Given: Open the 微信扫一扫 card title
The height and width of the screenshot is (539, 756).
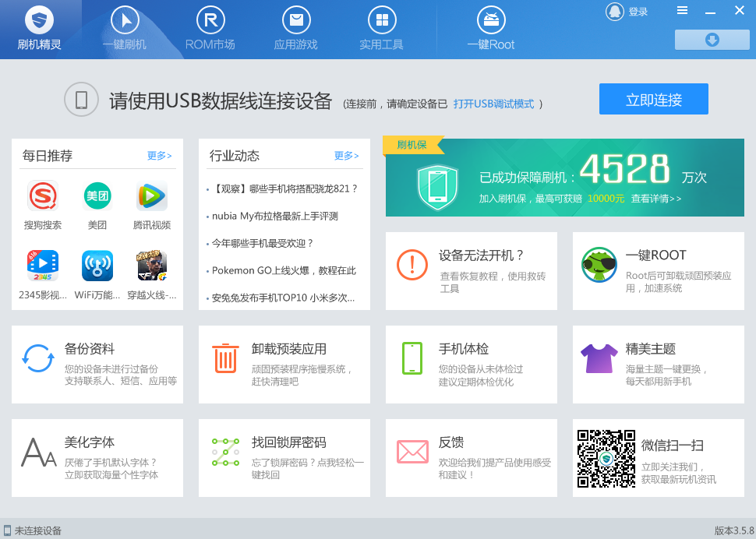Looking at the screenshot, I should click(673, 445).
